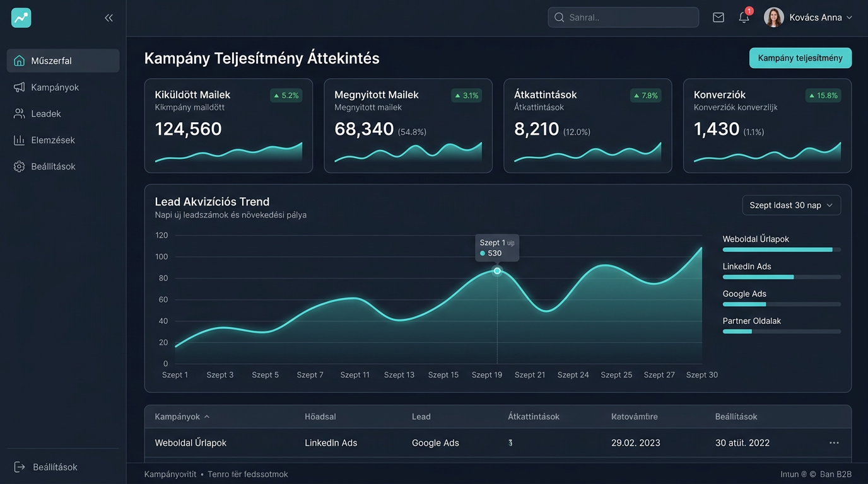Click the search input field
This screenshot has height=484, width=868.
click(623, 18)
